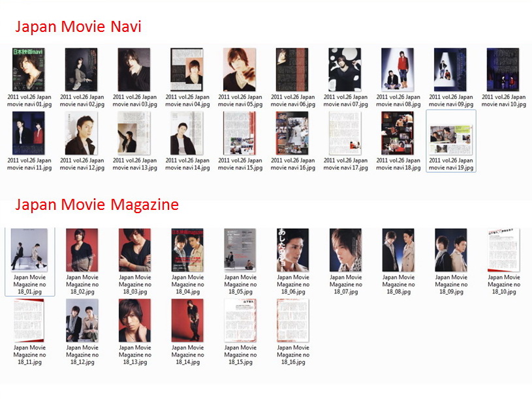Click the movie navi 13.jpg image preview
Screen dimensions: 532x399
click(134, 133)
